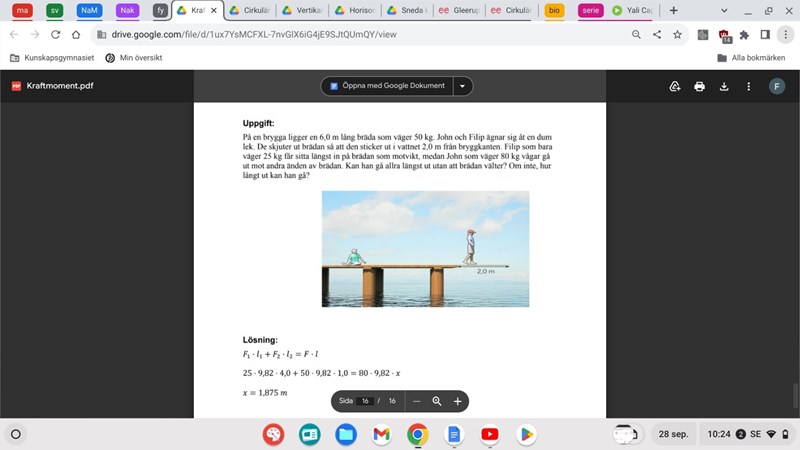Open Alla bokmärken bookmarks folder
Image resolution: width=800 pixels, height=450 pixels.
tap(751, 57)
